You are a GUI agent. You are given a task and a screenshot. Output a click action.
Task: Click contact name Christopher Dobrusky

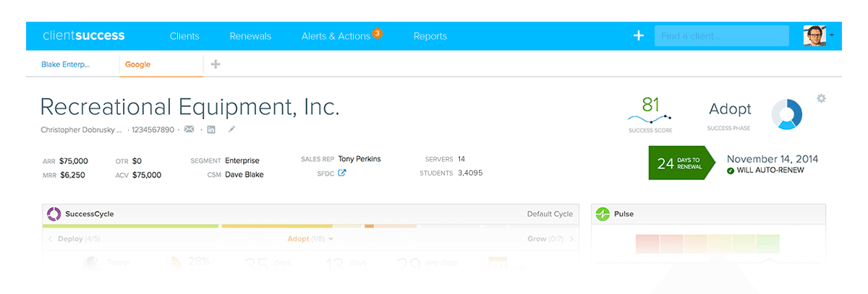click(82, 130)
